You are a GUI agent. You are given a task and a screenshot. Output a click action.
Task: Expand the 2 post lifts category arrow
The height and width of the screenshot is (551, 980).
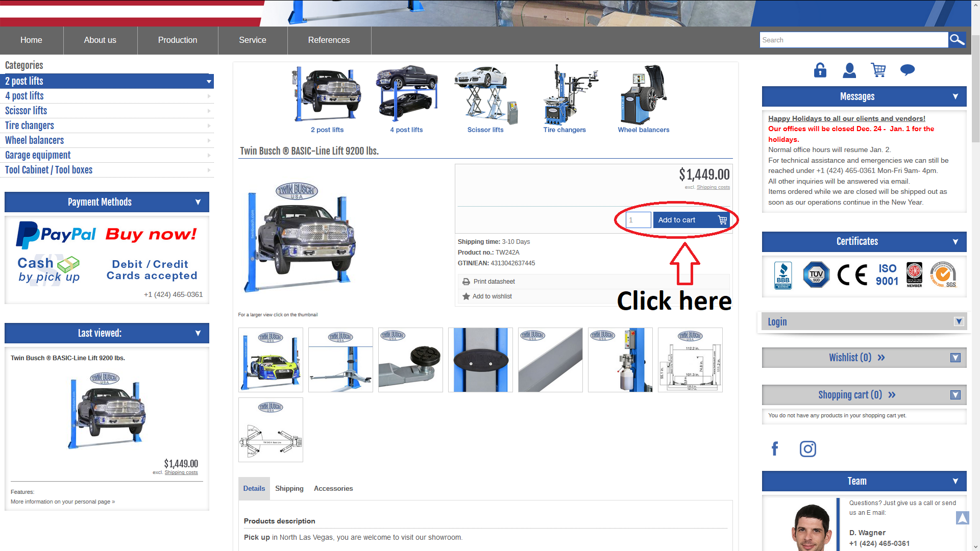pyautogui.click(x=209, y=82)
